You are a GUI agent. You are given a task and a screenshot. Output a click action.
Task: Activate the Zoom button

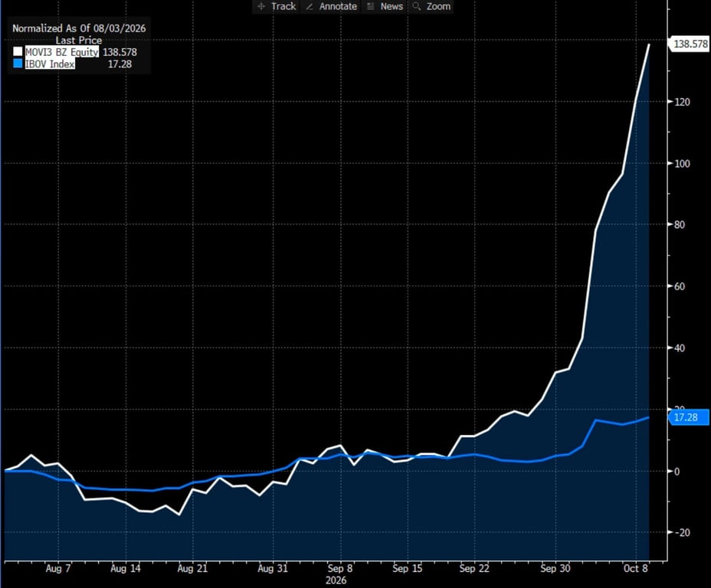pos(431,6)
